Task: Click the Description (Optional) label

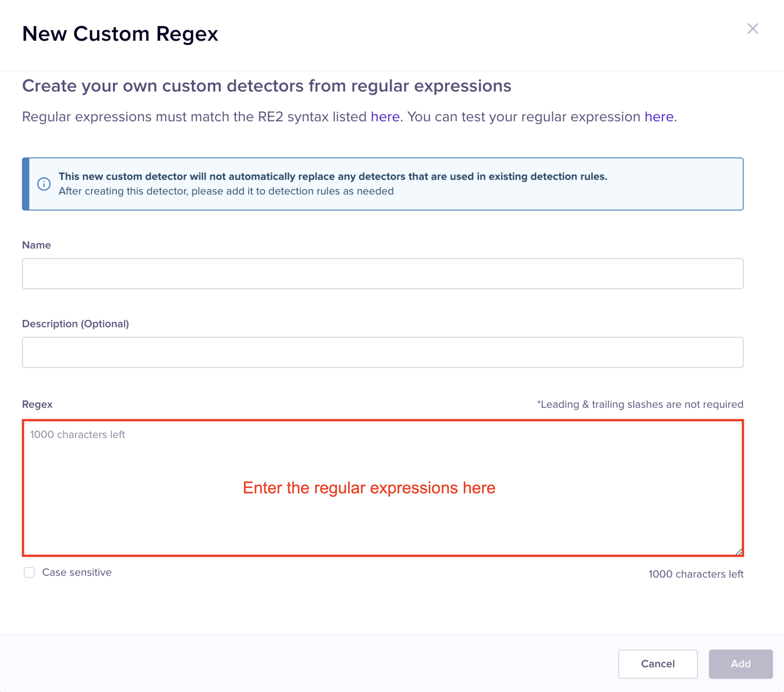Action: [x=76, y=324]
